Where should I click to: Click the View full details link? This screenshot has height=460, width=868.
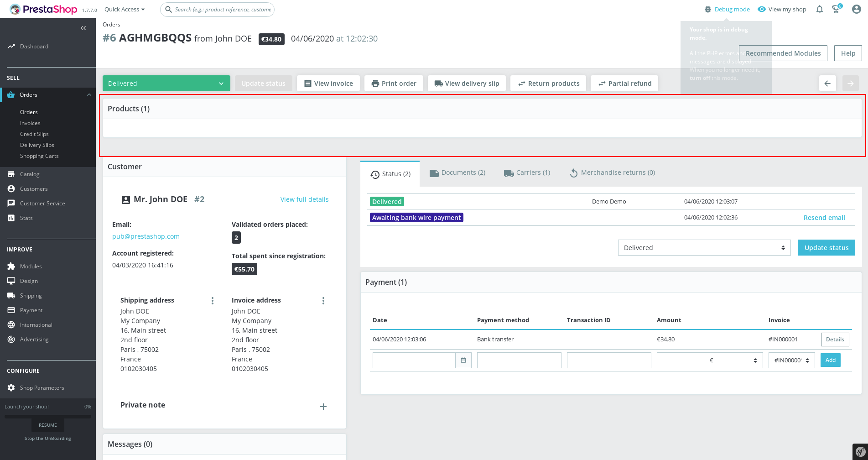[304, 199]
